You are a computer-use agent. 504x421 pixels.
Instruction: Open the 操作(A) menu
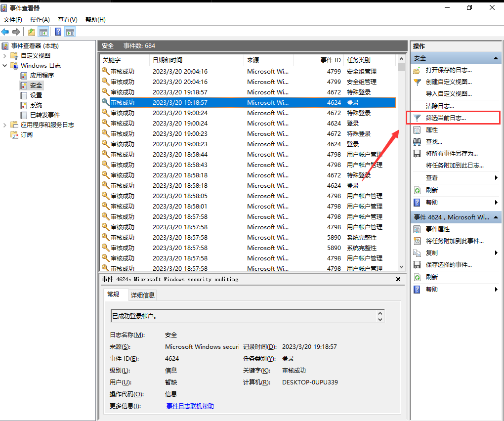pos(40,20)
